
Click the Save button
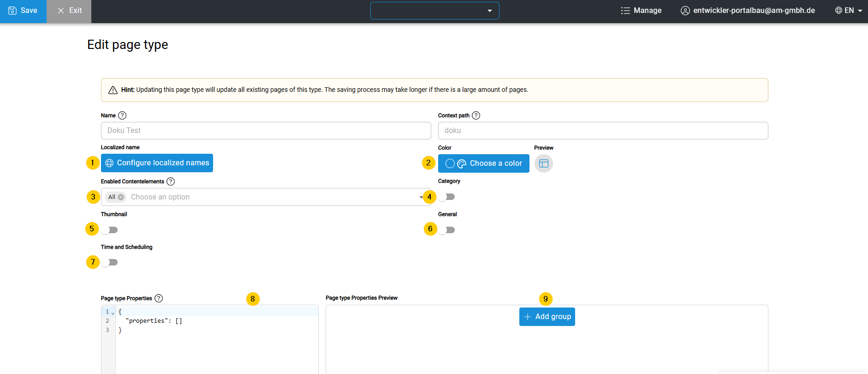[x=23, y=11]
